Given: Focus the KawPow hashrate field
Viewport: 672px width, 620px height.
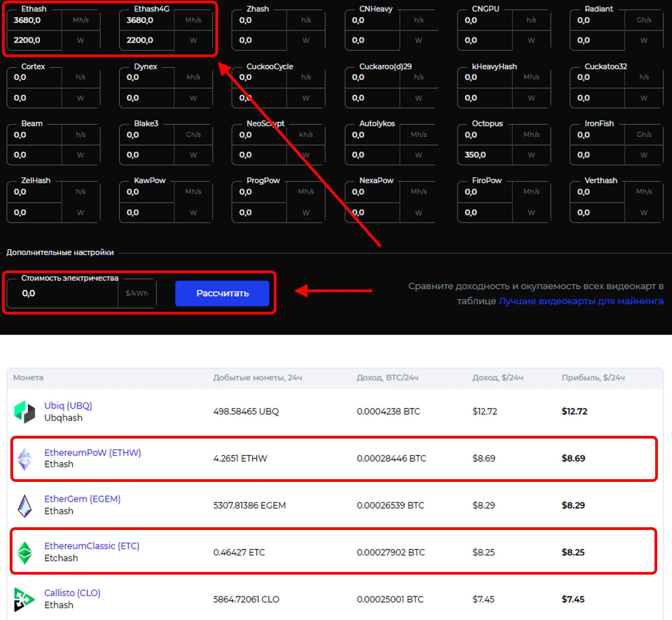Looking at the screenshot, I should [x=147, y=192].
